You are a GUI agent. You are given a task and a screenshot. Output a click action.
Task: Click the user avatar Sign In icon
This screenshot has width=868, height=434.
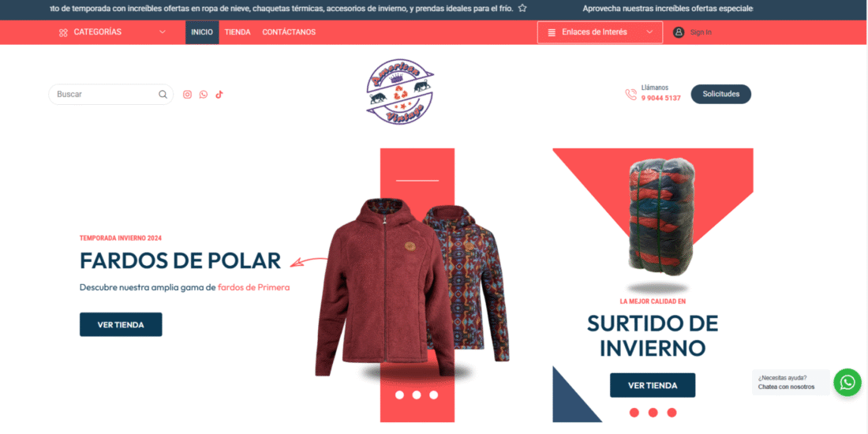click(x=679, y=32)
